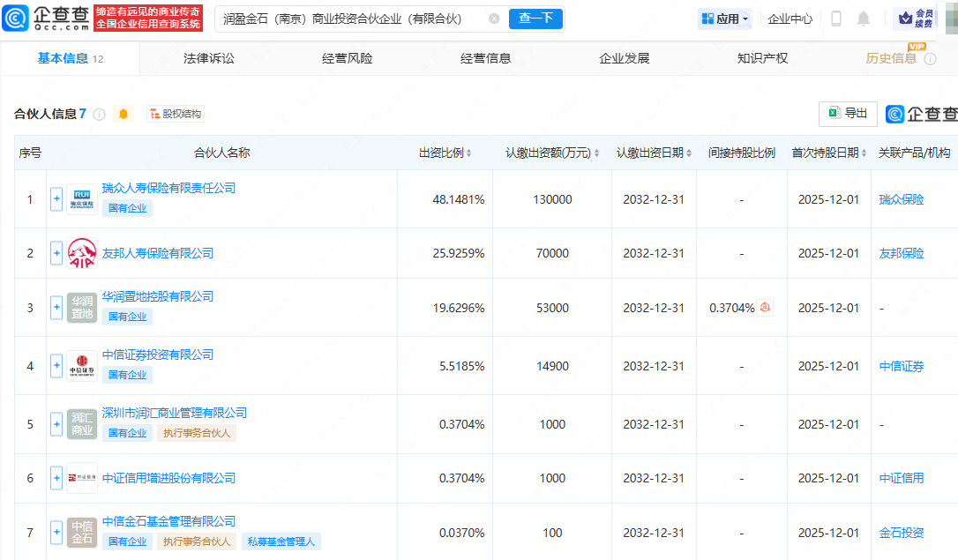This screenshot has width=958, height=560.
Task: Click the 查一下 search button
Action: pos(535,19)
